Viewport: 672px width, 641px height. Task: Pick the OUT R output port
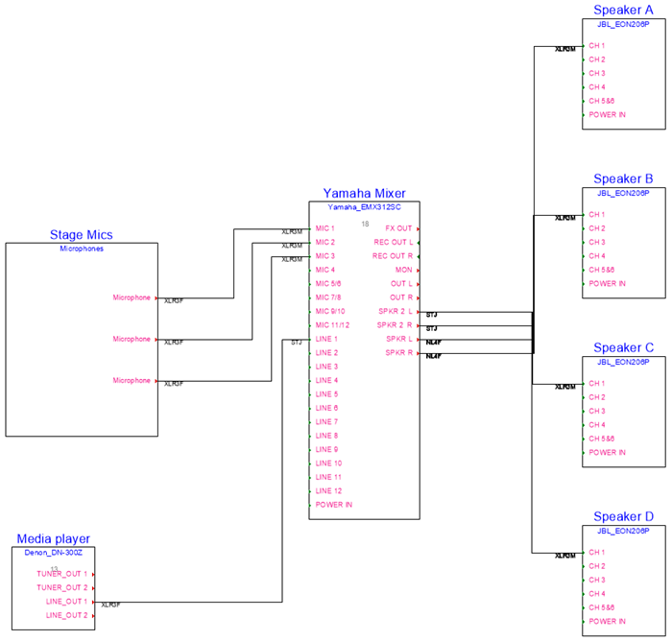(x=401, y=297)
